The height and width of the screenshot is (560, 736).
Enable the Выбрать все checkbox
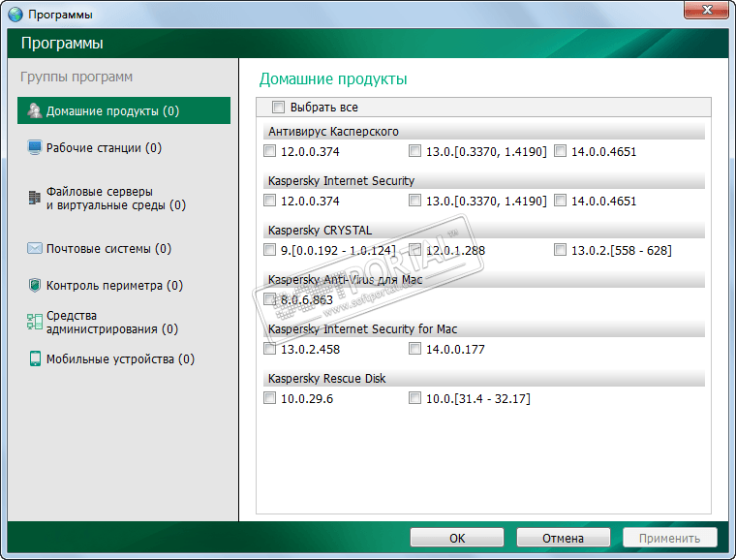278,107
